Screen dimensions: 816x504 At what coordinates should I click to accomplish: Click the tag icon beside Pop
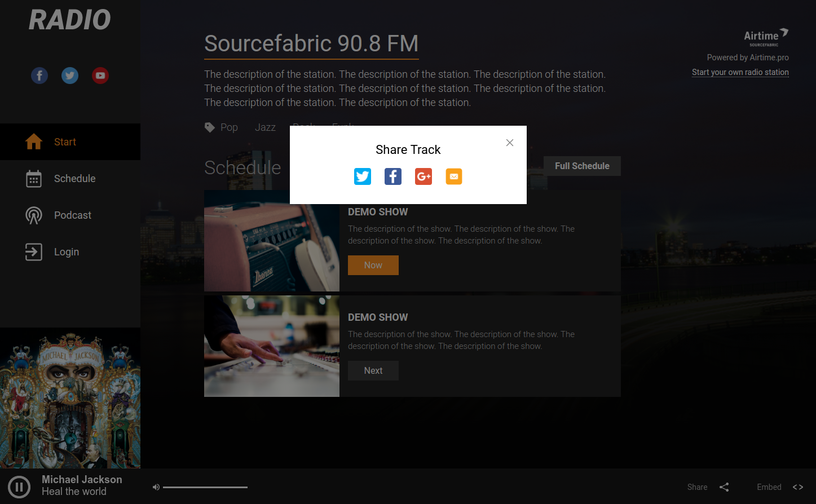click(x=210, y=127)
